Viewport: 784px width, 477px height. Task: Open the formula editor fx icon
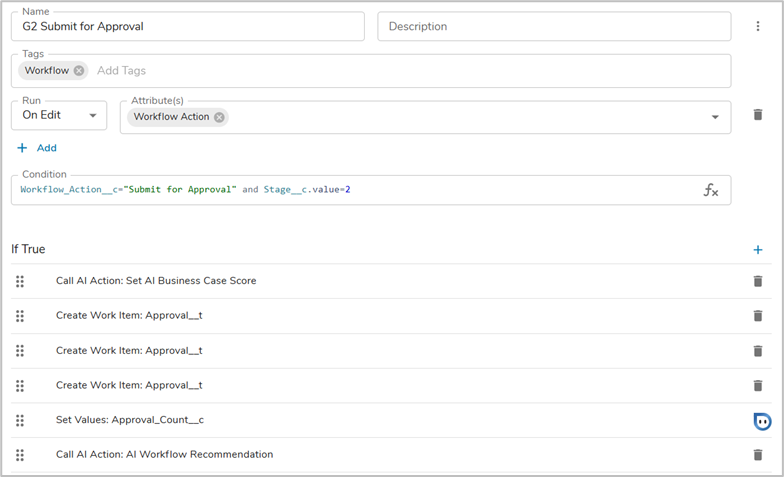click(x=710, y=190)
